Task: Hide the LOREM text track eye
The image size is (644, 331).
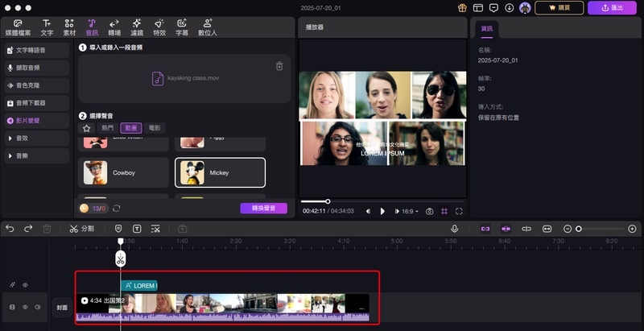Action: click(26, 284)
